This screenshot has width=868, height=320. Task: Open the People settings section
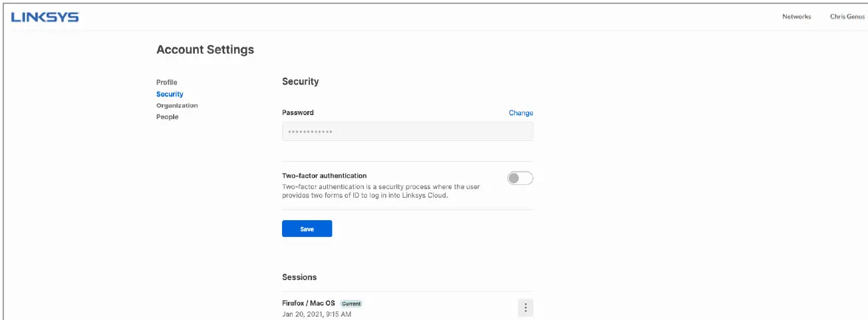point(168,117)
